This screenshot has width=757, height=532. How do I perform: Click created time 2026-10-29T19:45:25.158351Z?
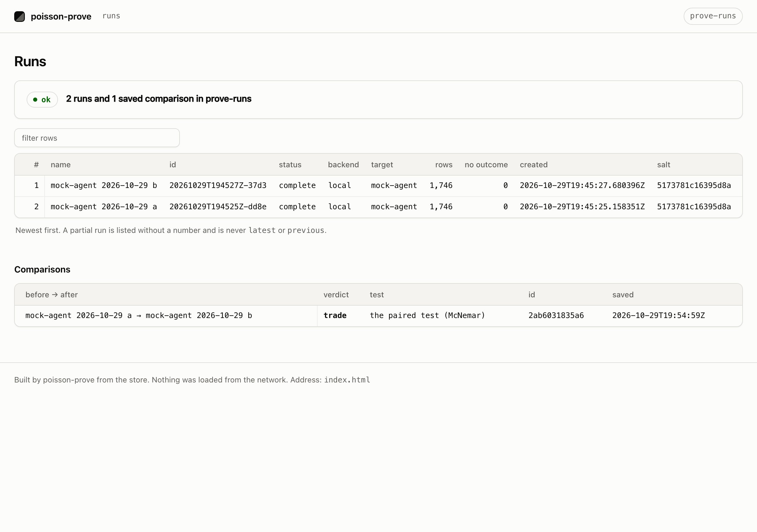pos(582,207)
